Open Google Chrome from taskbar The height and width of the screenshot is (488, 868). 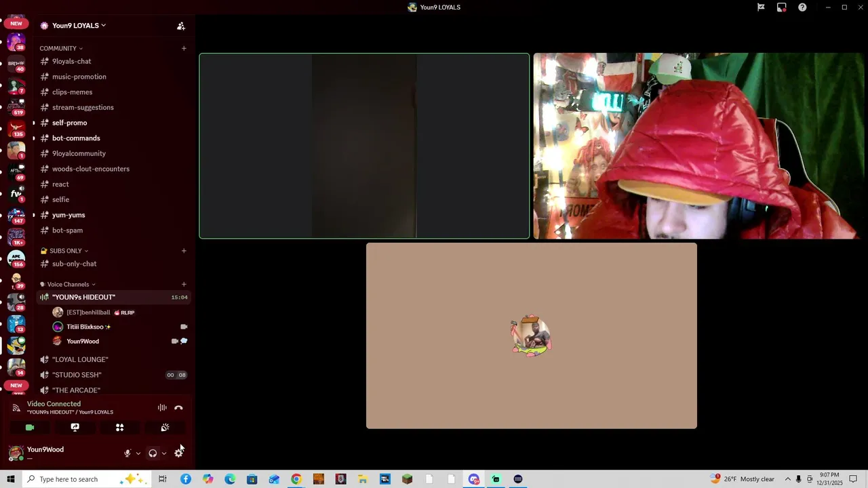[x=296, y=479]
